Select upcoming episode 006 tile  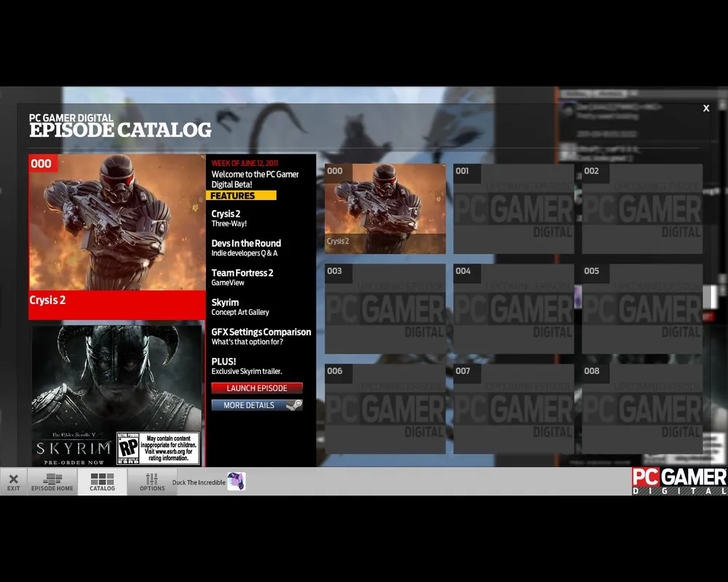click(x=385, y=408)
